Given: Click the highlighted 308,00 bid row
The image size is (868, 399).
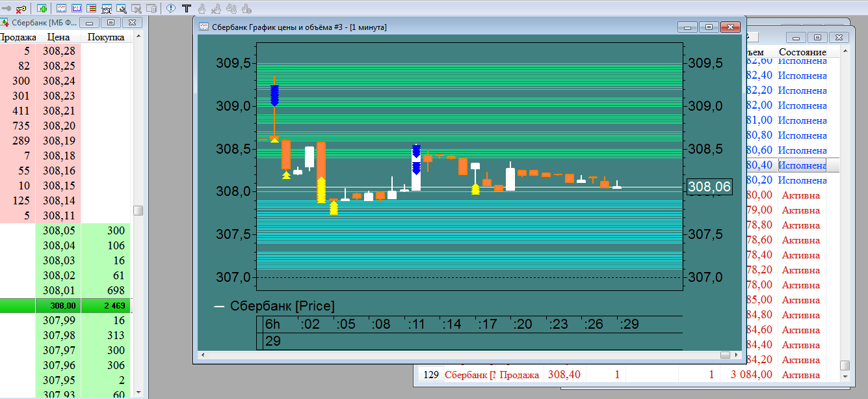Looking at the screenshot, I should pyautogui.click(x=65, y=306).
